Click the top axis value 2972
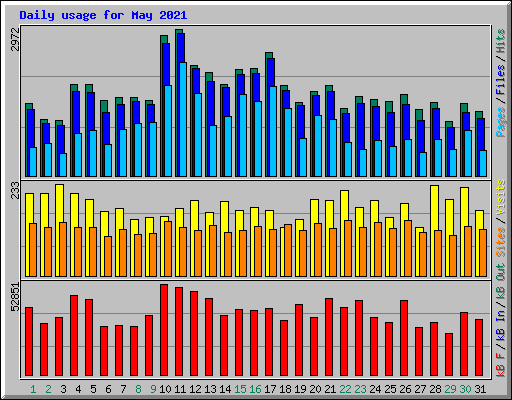Screen dimensions: 512x400 pos(15,39)
